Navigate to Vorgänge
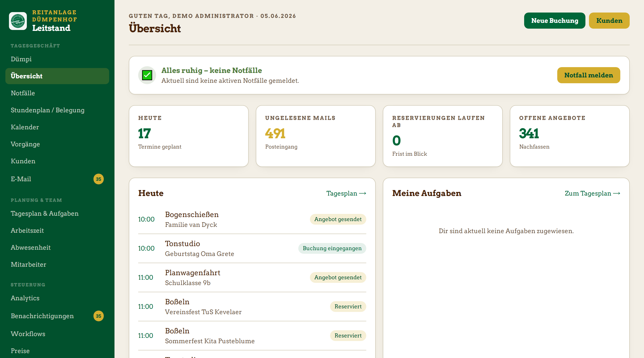Image resolution: width=644 pixels, height=358 pixels. (x=57, y=144)
